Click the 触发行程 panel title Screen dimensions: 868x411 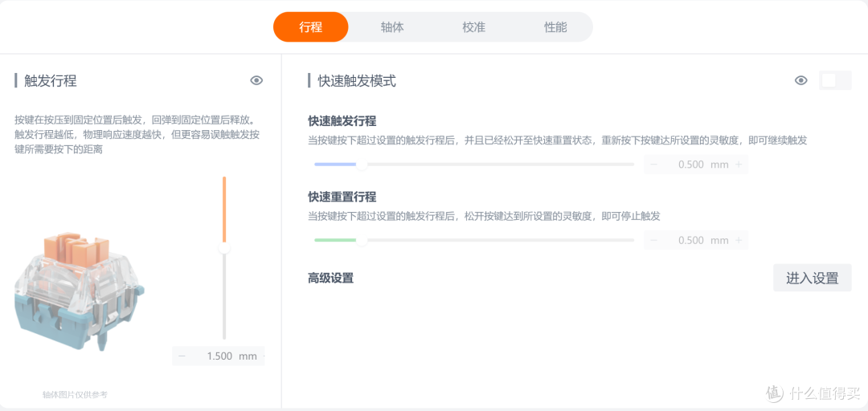click(51, 81)
